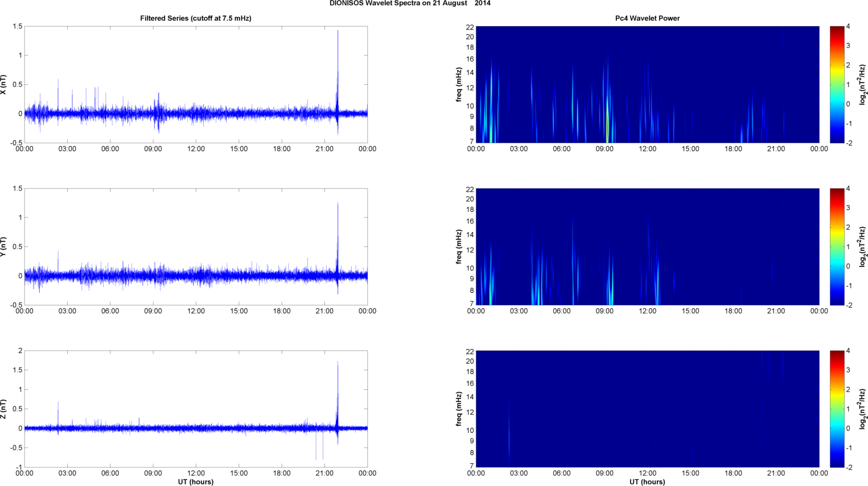868x486 pixels.
Task: Click 'freq (mHz)' label of the Y wavelet spectrum
Action: tap(459, 247)
